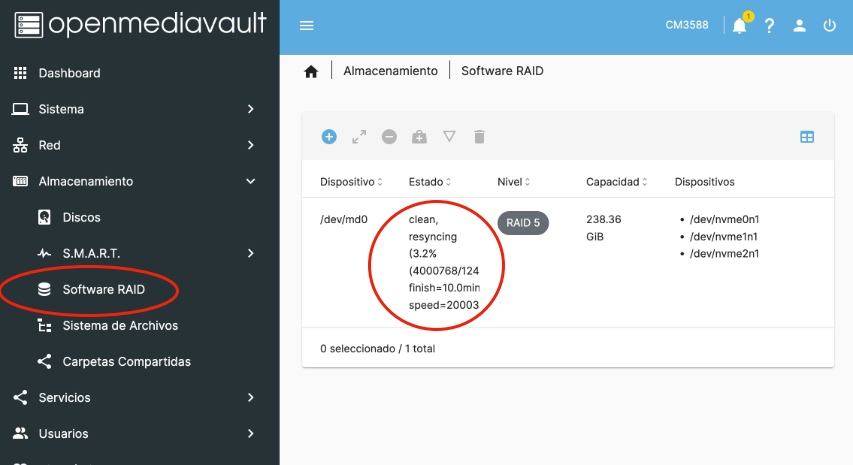
Task: Click the power icon in header
Action: click(829, 26)
